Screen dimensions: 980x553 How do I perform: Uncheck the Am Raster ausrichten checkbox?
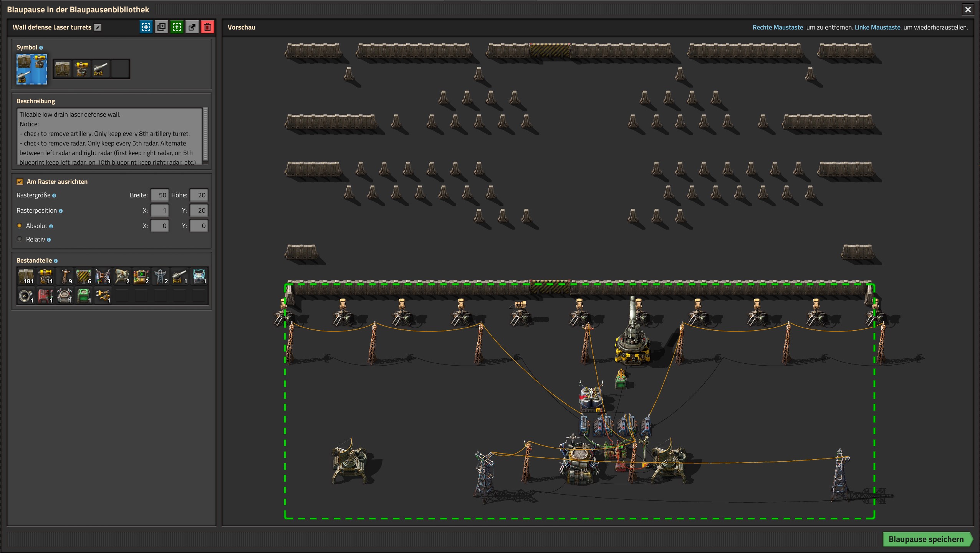pyautogui.click(x=20, y=182)
